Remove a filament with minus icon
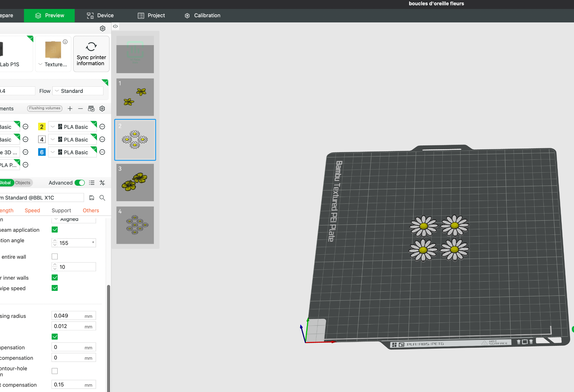 80,108
